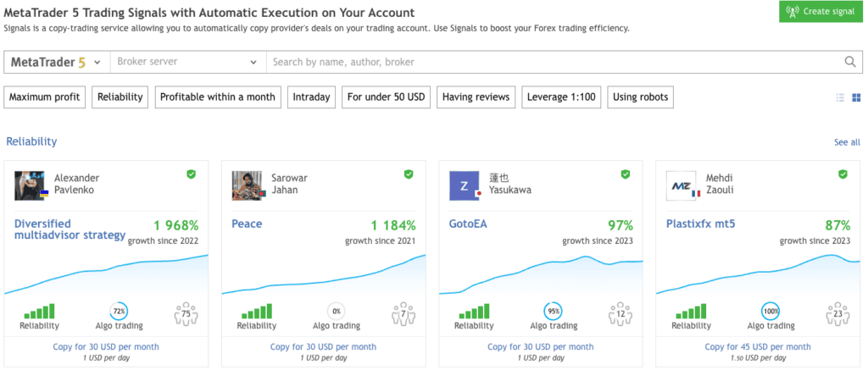Image resolution: width=868 pixels, height=381 pixels.
Task: Select the Having reviews filter
Action: click(x=476, y=97)
